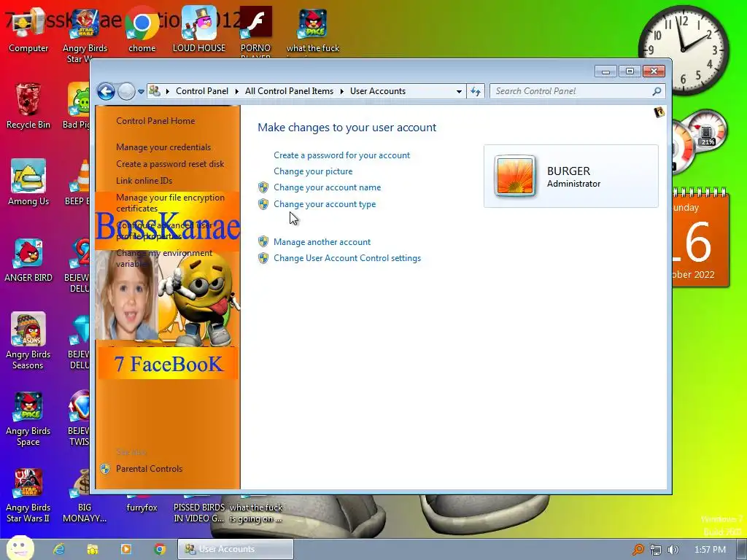The image size is (747, 560).
Task: Click the User Accounts address bar icon
Action: coord(155,90)
